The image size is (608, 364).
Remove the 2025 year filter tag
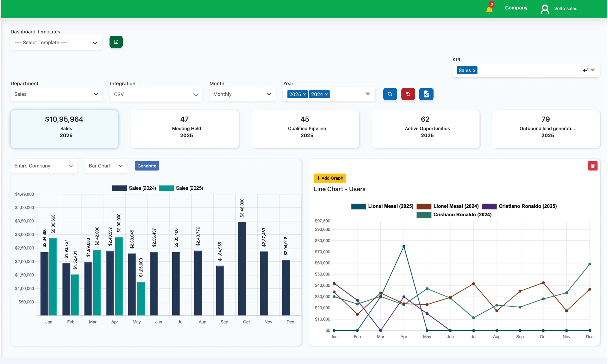click(305, 94)
